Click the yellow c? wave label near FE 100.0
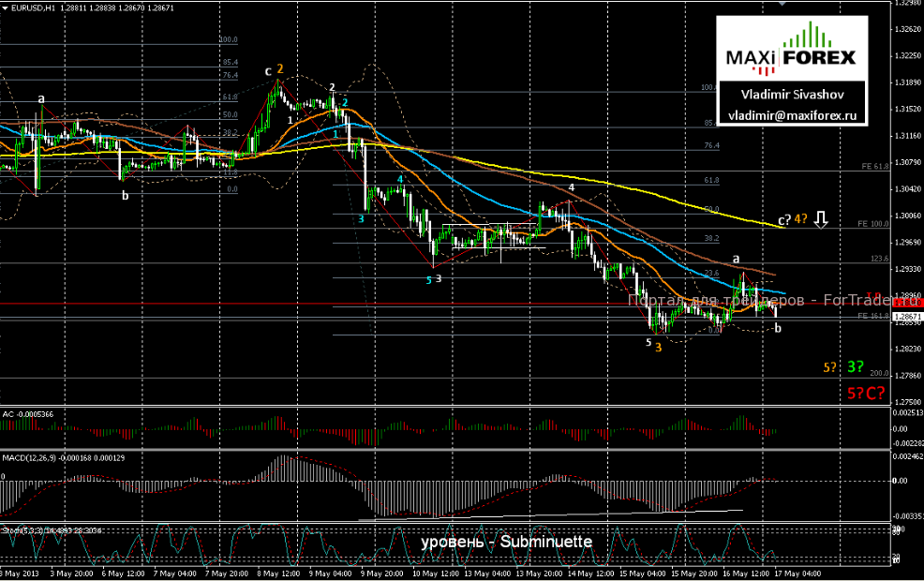 click(783, 220)
